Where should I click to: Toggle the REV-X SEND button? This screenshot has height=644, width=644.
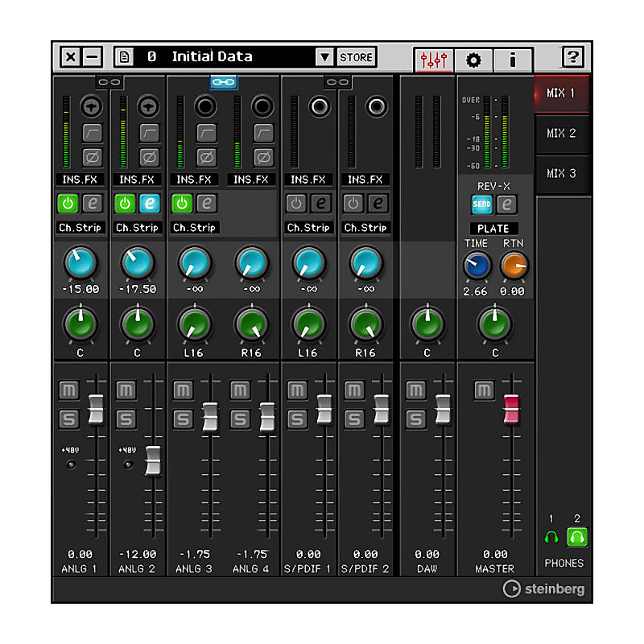click(x=481, y=204)
